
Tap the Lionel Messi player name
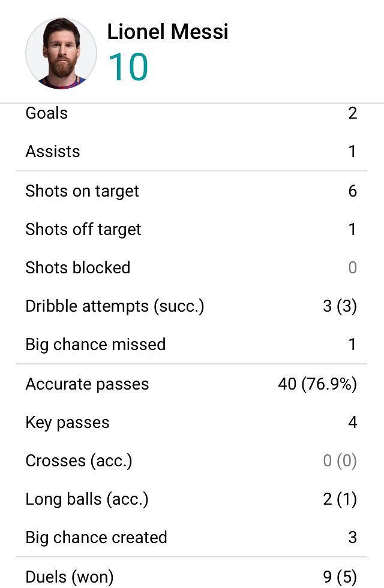point(168,32)
